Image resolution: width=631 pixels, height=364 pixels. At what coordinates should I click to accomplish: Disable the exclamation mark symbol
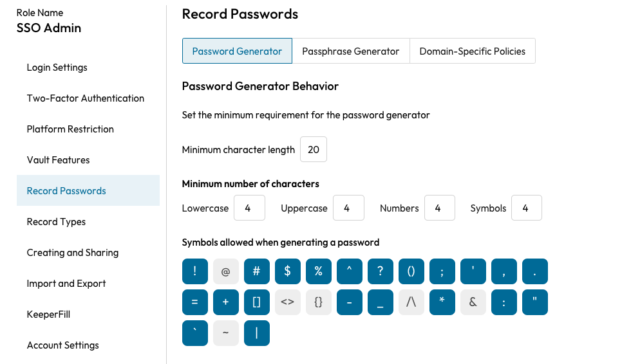[195, 271]
